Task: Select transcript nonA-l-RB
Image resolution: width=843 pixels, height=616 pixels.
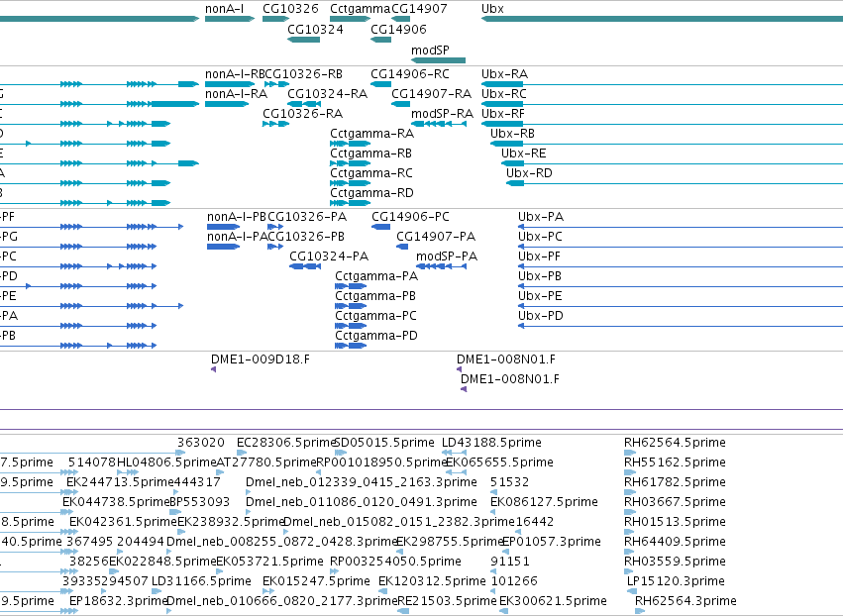Action: (x=235, y=74)
